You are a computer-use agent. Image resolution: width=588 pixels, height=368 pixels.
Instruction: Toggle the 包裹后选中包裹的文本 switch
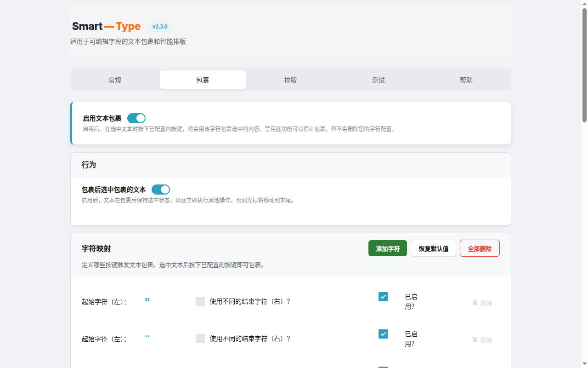[x=161, y=190]
